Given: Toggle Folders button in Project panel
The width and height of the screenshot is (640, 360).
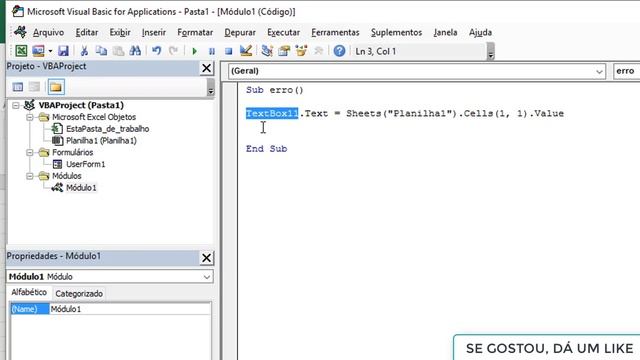Looking at the screenshot, I should pyautogui.click(x=56, y=87).
